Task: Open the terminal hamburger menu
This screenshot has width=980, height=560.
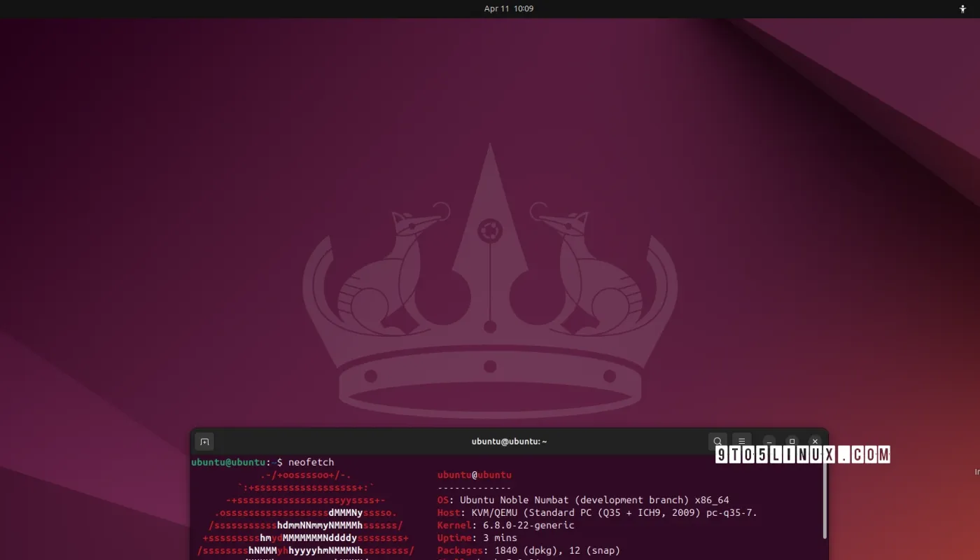Action: 742,442
